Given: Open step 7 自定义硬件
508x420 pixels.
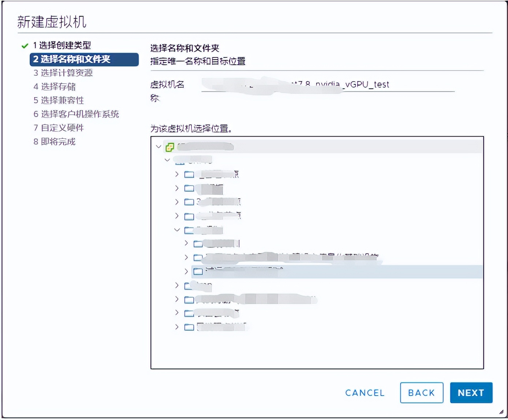Looking at the screenshot, I should pos(59,128).
